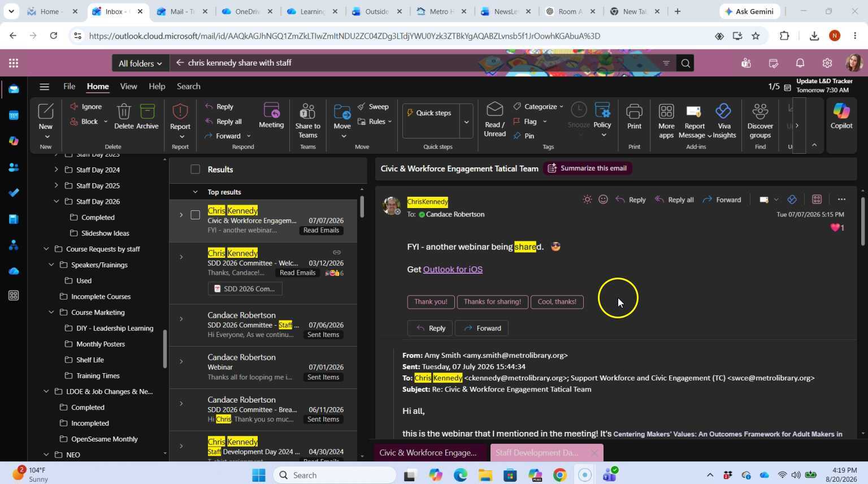
Task: Open the Rules dropdown
Action: (375, 122)
